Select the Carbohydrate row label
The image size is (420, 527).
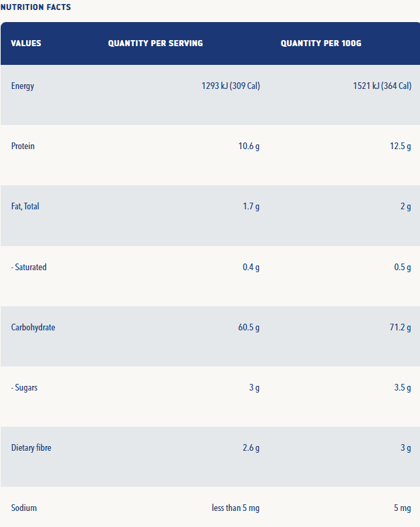[33, 328]
